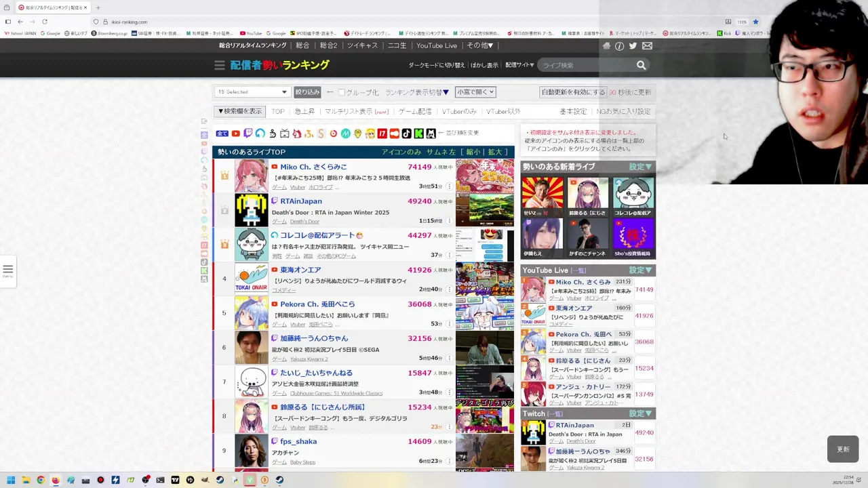Viewport: 868px width, 488px height.
Task: Open options dots for RTAinJapan row
Action: tap(449, 221)
